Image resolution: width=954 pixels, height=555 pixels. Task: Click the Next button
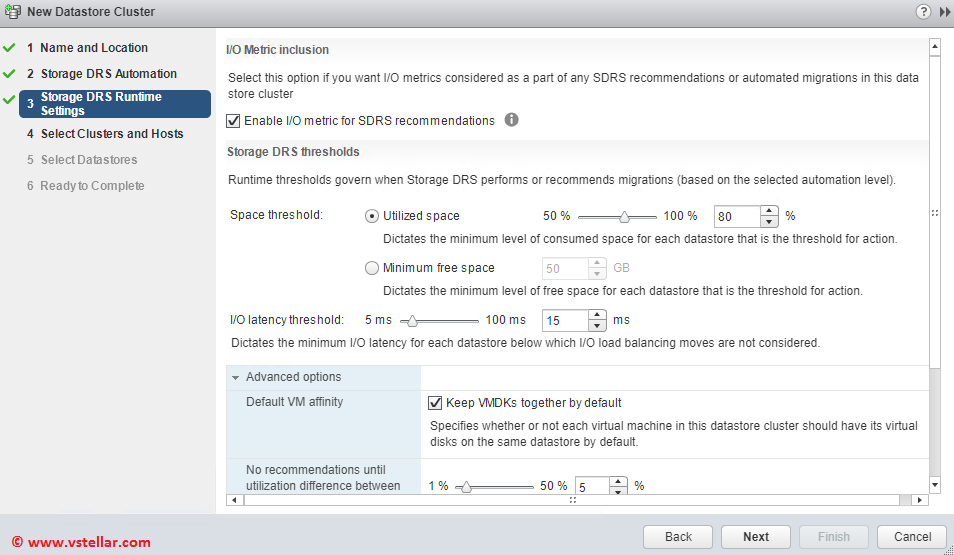point(756,537)
